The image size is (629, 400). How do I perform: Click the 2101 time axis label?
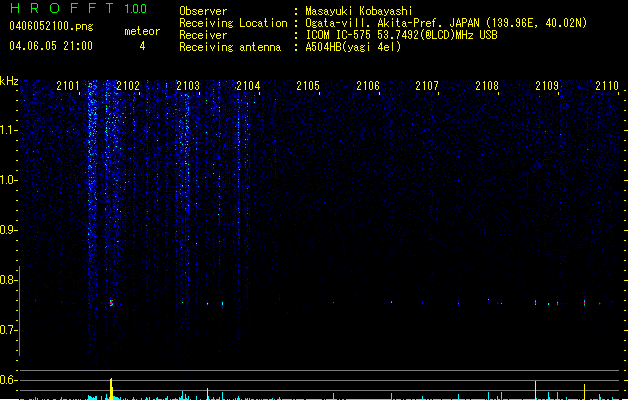[x=68, y=86]
